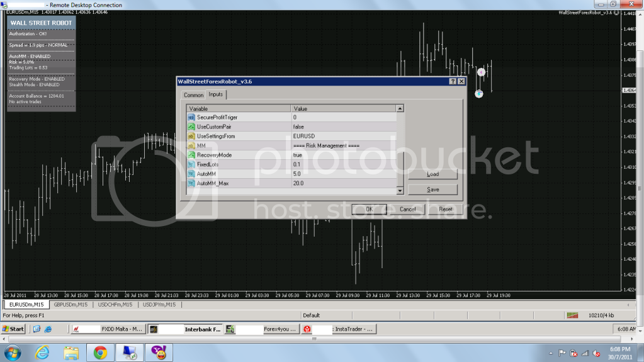Image resolution: width=644 pixels, height=362 pixels.
Task: Click the system clock 6:08 PM
Action: coord(620,349)
